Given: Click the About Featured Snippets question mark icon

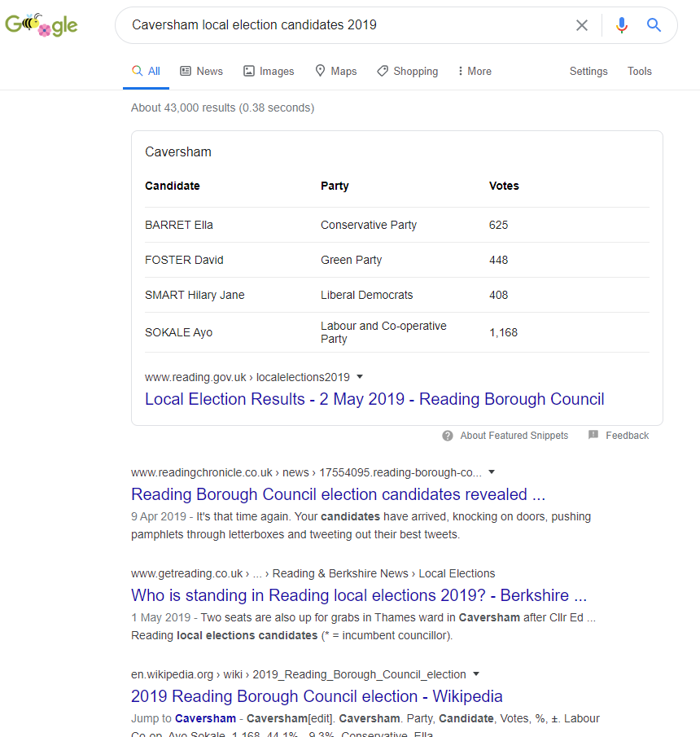Looking at the screenshot, I should pyautogui.click(x=447, y=436).
